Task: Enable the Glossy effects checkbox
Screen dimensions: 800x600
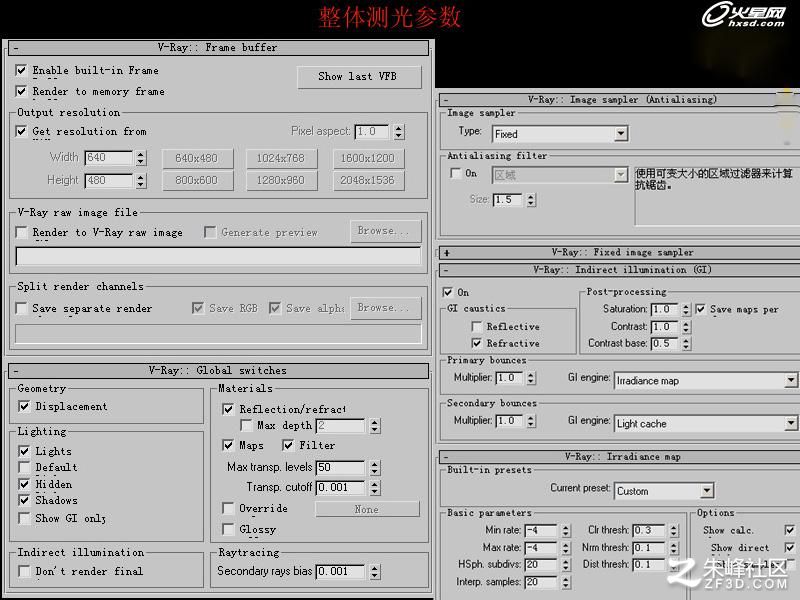Action: pyautogui.click(x=228, y=529)
